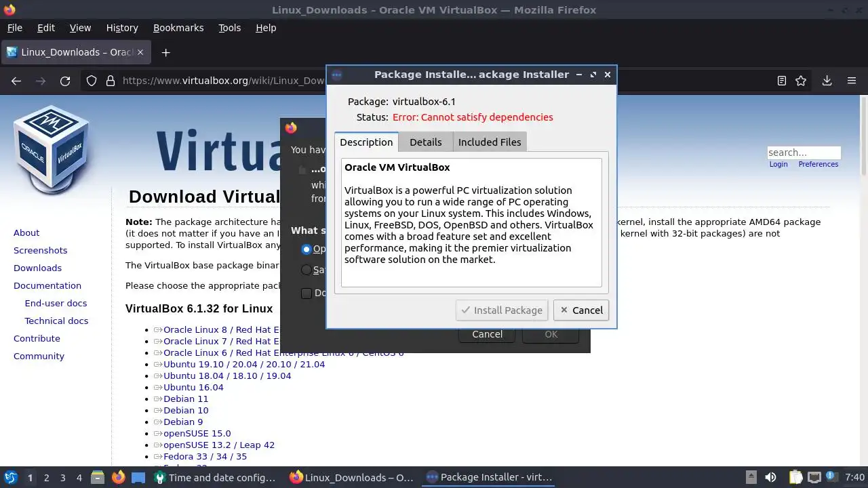Screen dimensions: 868x488
Task: Open Firefox hamburger application menu
Action: [852, 81]
